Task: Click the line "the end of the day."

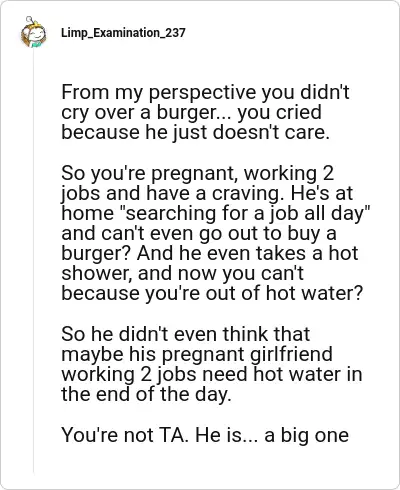Action: coord(146,394)
